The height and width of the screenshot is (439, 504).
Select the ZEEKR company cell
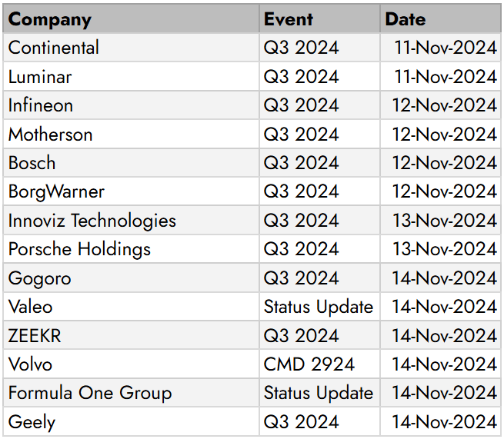pos(131,335)
